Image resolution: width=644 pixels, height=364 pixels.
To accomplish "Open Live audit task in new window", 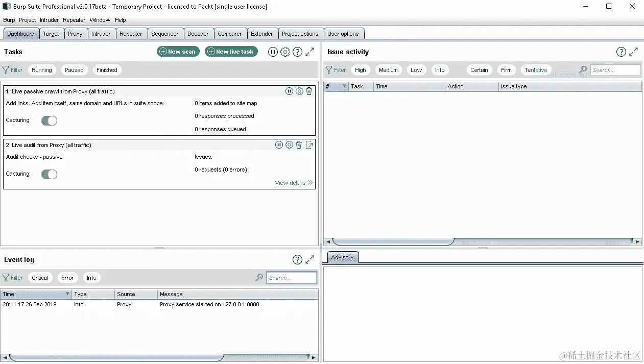I will pyautogui.click(x=309, y=145).
